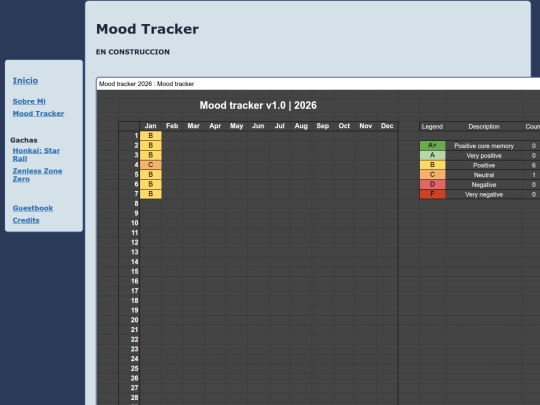Click the January 5 mood cell B

click(150, 174)
